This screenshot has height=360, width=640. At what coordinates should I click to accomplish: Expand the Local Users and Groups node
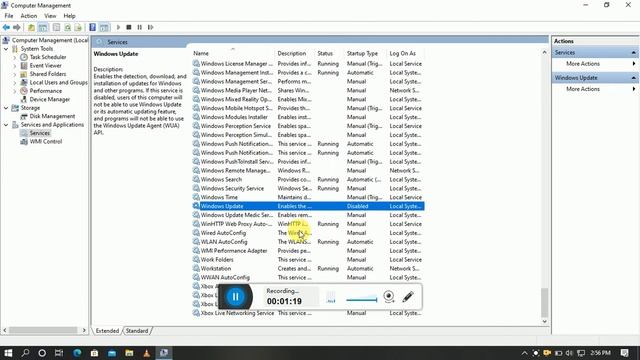(15, 82)
